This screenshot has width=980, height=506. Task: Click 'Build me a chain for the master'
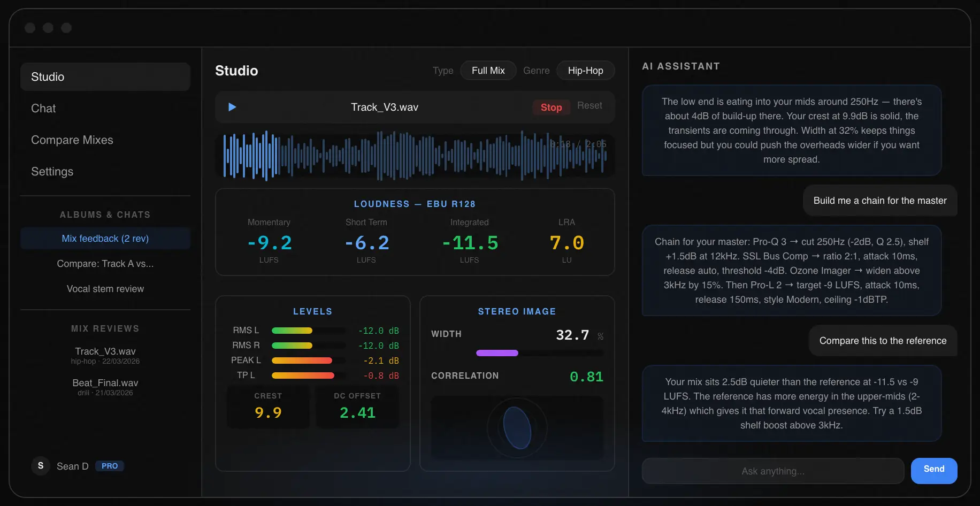click(879, 201)
